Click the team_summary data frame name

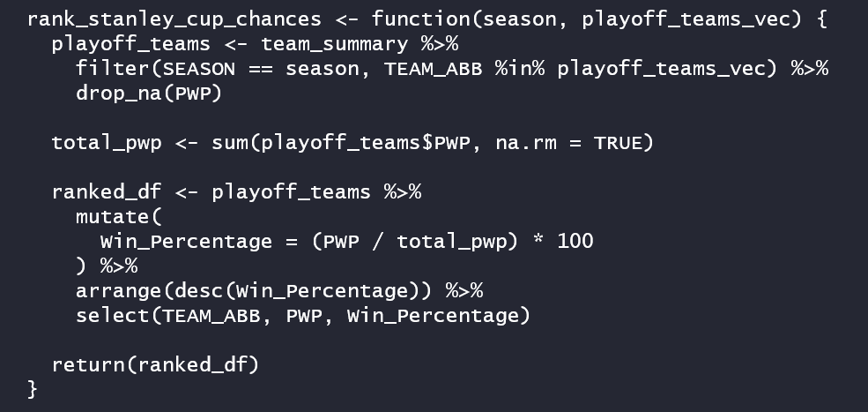[x=336, y=43]
